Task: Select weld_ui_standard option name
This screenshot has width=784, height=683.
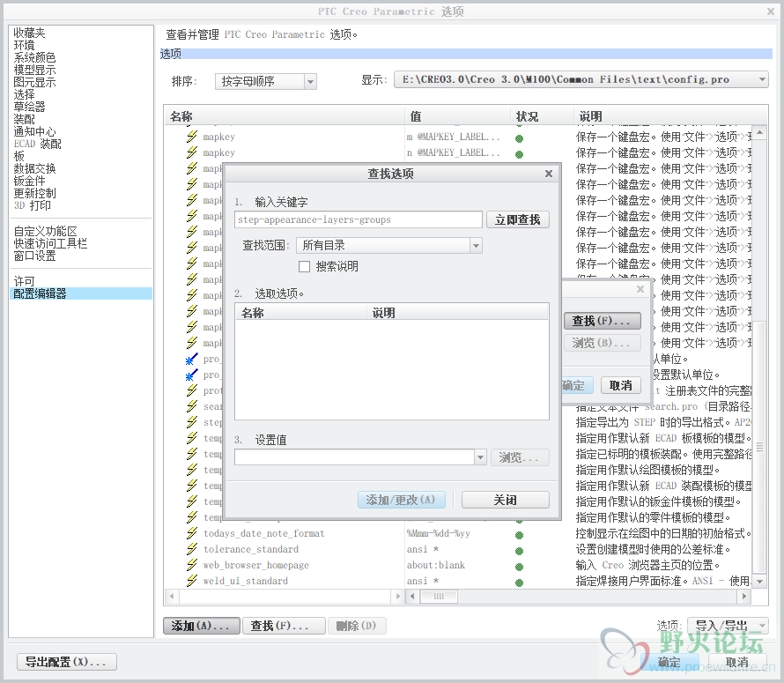Action: 246,581
